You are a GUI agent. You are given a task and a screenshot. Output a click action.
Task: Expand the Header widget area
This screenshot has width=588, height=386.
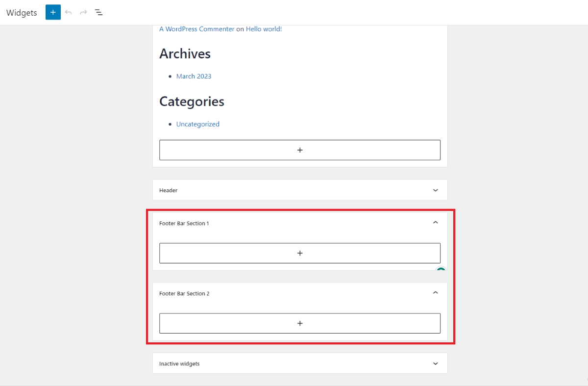[x=435, y=190]
